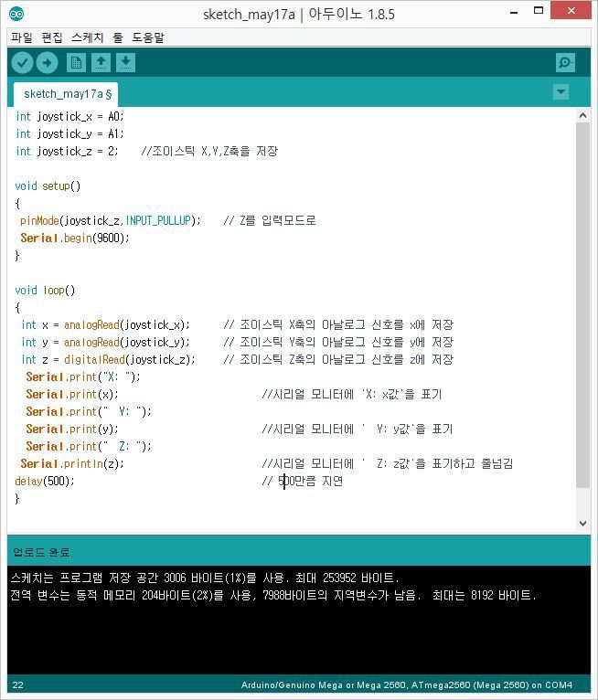Viewport: 598px width, 700px height.
Task: Click the editor scrollbar up arrow
Action: (x=582, y=116)
